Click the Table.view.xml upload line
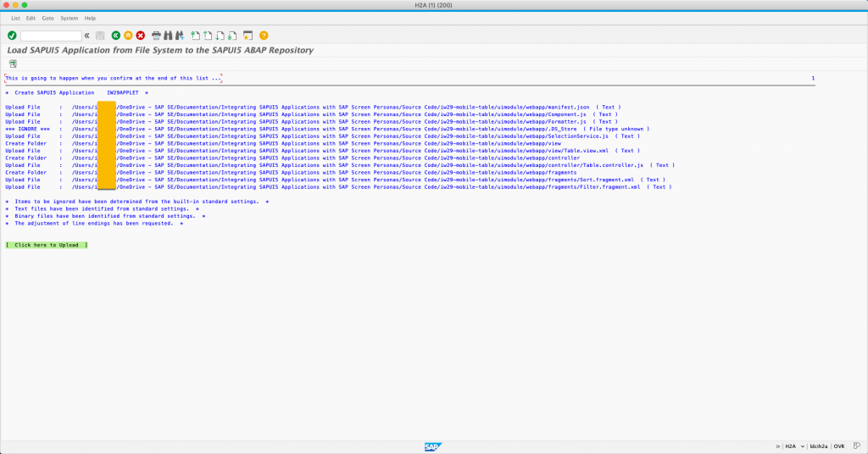 tap(323, 151)
